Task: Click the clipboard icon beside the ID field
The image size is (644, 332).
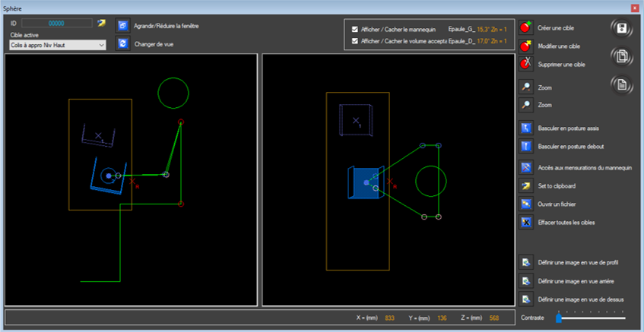Action: coord(101,23)
